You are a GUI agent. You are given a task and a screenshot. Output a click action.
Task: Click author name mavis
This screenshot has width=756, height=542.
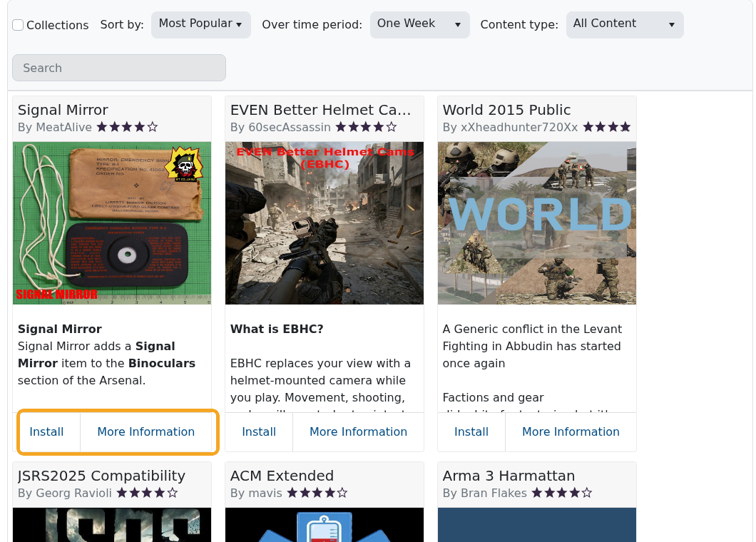click(x=265, y=494)
